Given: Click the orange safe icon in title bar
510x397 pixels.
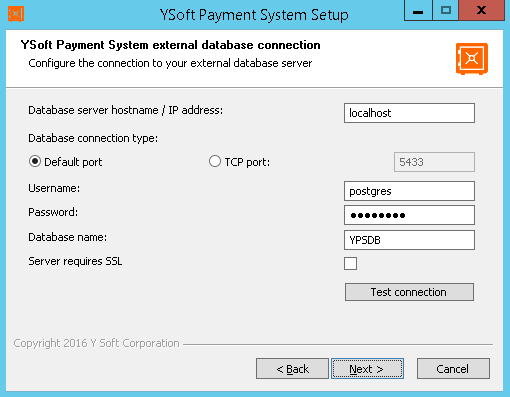Looking at the screenshot, I should tap(16, 14).
